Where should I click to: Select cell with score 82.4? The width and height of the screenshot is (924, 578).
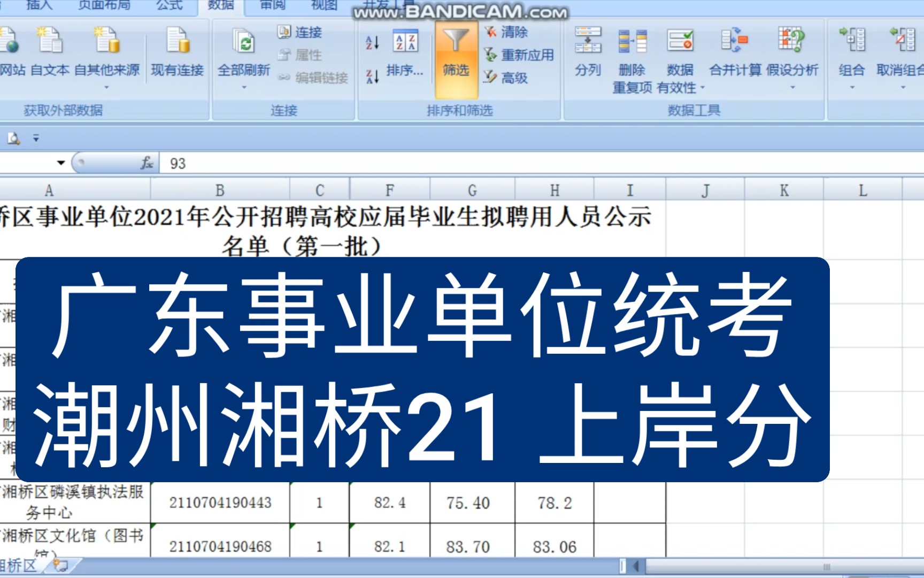click(x=390, y=503)
